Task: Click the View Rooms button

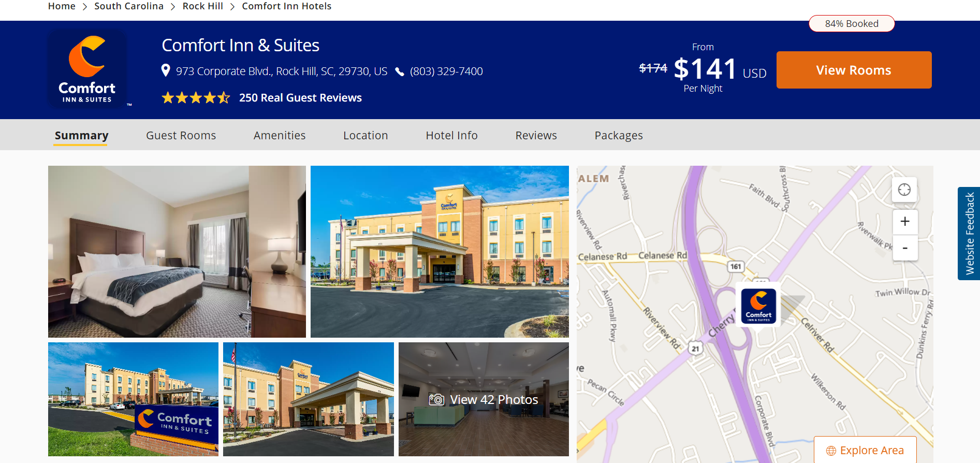Action: click(x=854, y=70)
